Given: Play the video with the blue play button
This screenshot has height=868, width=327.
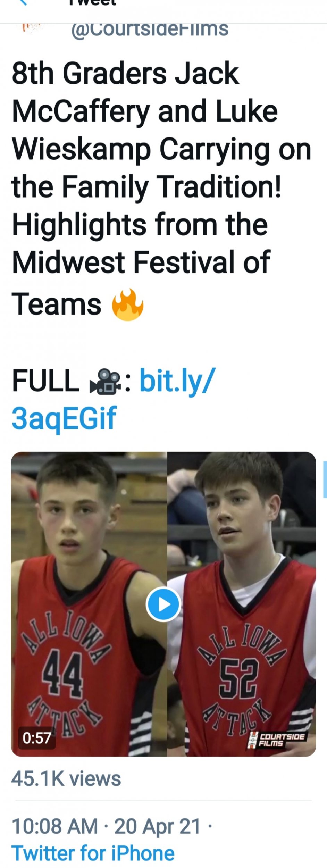Looking at the screenshot, I should point(163,604).
